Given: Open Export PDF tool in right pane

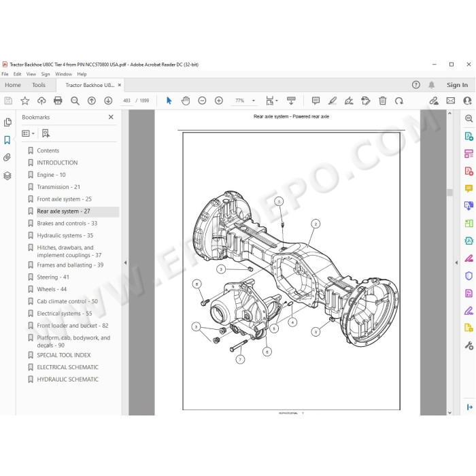Looking at the screenshot, I should tap(469, 136).
